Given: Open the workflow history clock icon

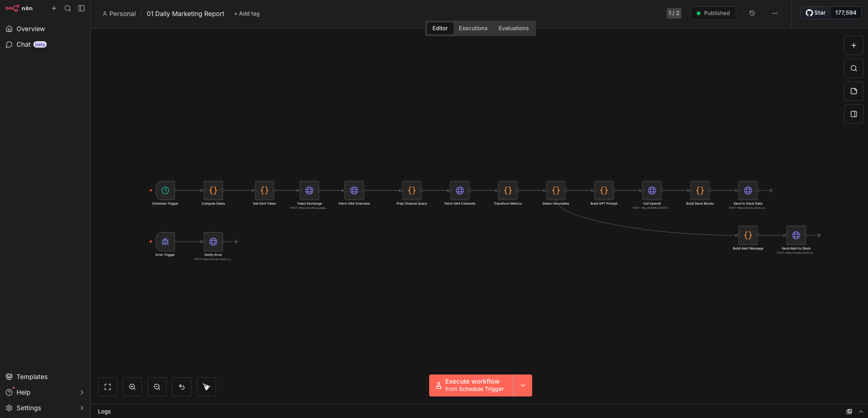Looking at the screenshot, I should coord(752,13).
